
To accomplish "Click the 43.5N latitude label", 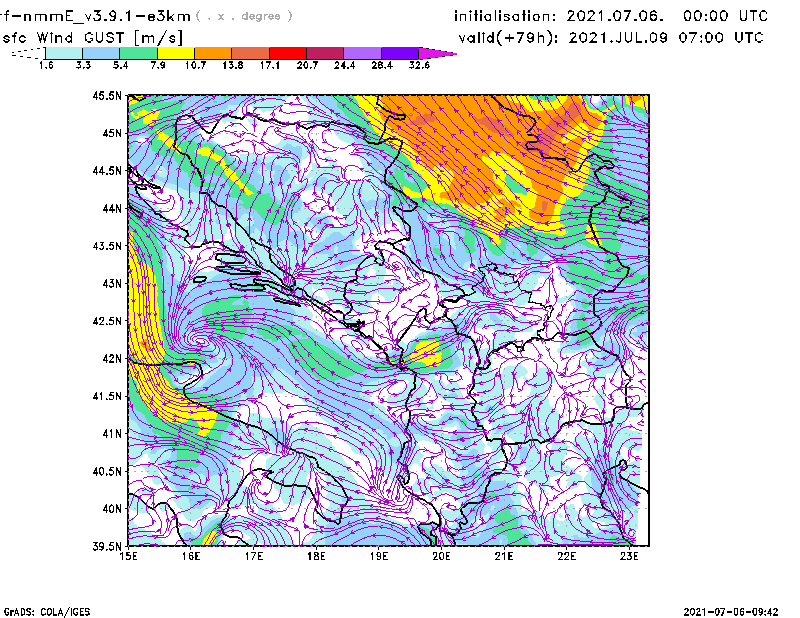I will coord(108,246).
